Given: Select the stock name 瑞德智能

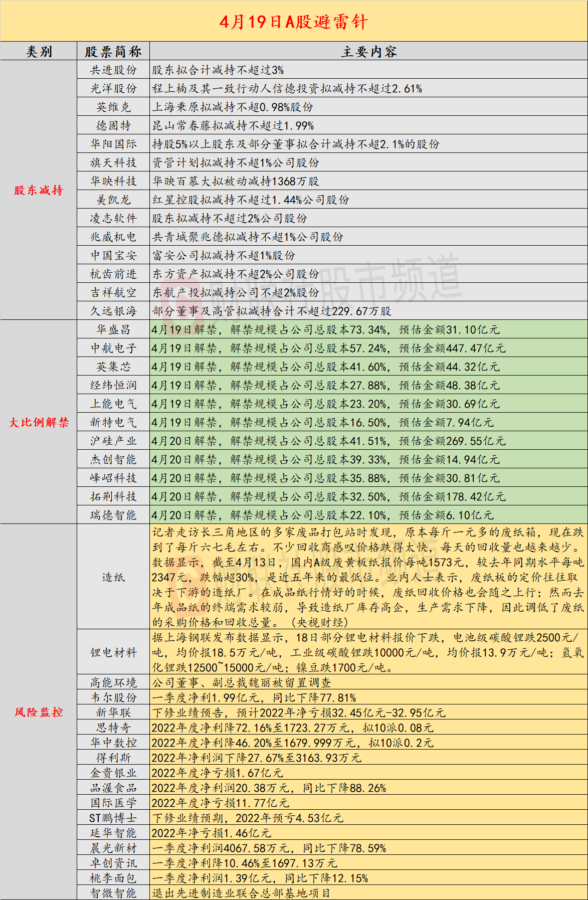Looking at the screenshot, I should [113, 515].
